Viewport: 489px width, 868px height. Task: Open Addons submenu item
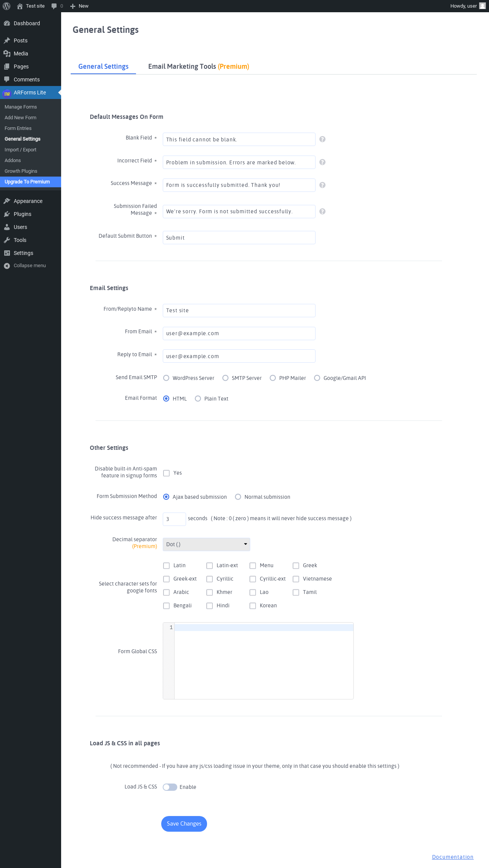13,161
